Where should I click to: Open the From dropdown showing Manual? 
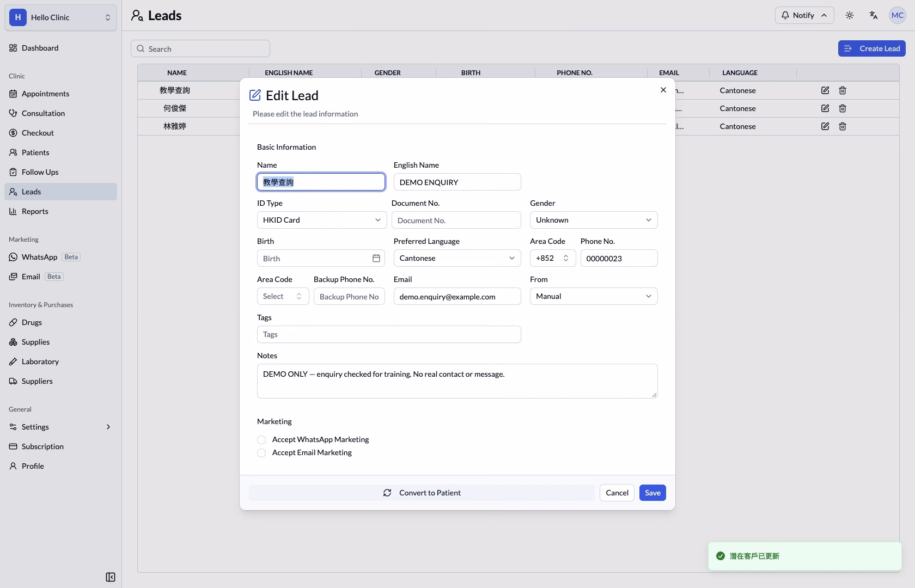click(594, 296)
